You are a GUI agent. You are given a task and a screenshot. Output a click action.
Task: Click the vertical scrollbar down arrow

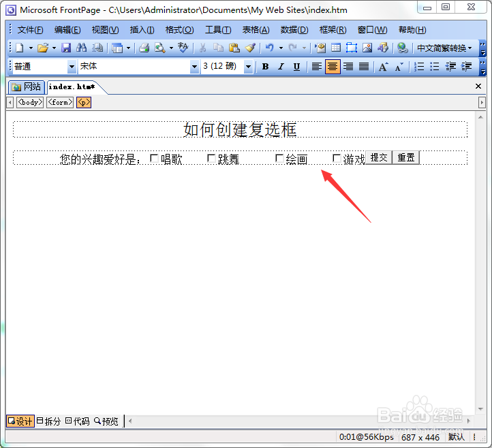pyautogui.click(x=480, y=409)
